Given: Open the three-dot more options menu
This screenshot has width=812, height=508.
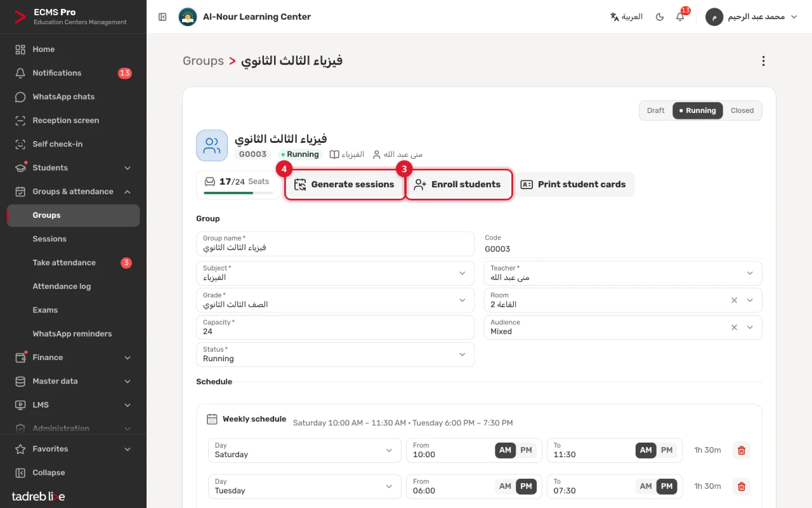Looking at the screenshot, I should point(763,61).
